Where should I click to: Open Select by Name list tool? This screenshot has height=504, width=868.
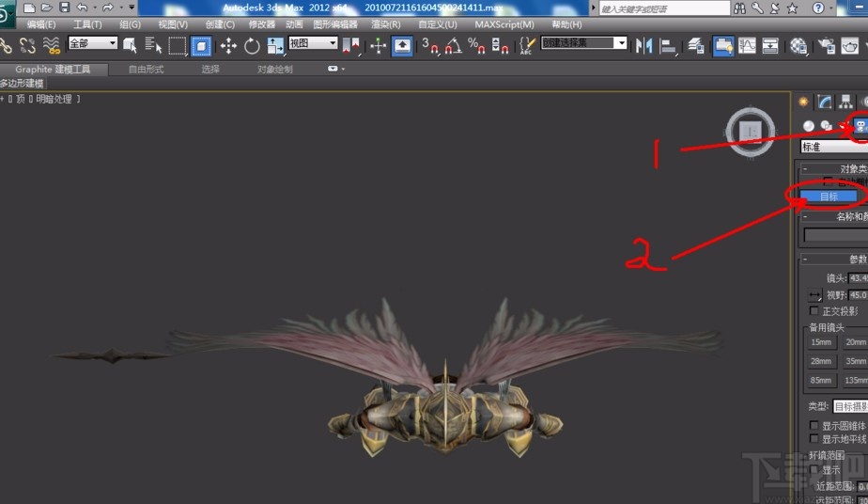coord(153,45)
